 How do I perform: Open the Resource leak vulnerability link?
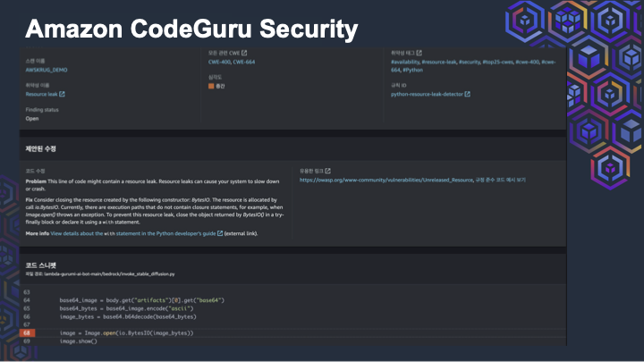[41, 94]
